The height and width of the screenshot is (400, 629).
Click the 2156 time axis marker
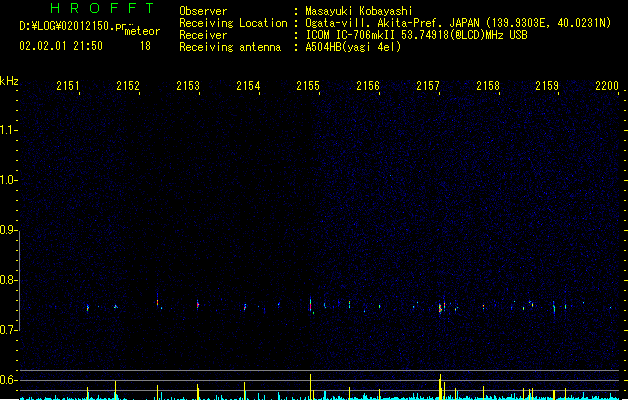[368, 85]
